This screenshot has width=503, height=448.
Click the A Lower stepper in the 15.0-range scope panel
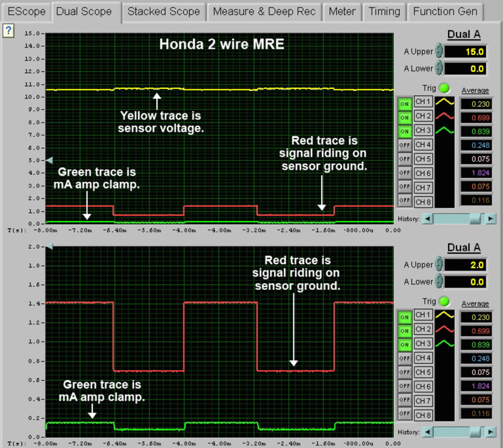coord(439,68)
